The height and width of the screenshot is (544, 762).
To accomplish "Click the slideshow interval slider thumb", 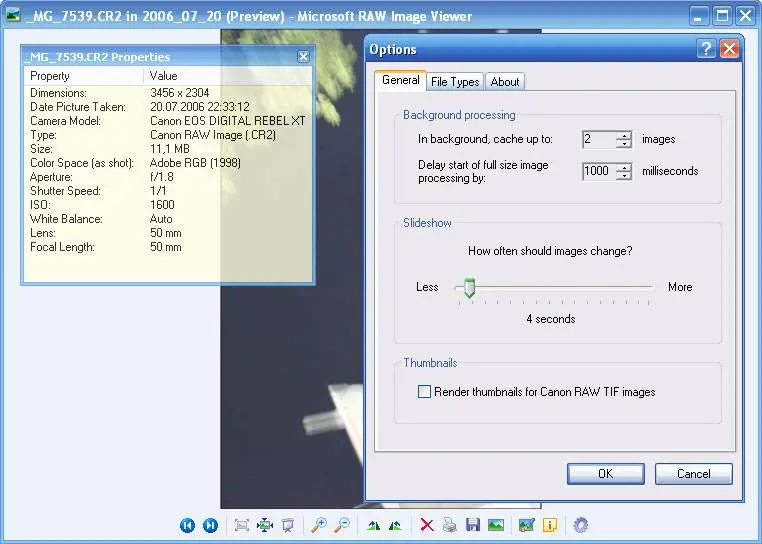I will point(469,288).
